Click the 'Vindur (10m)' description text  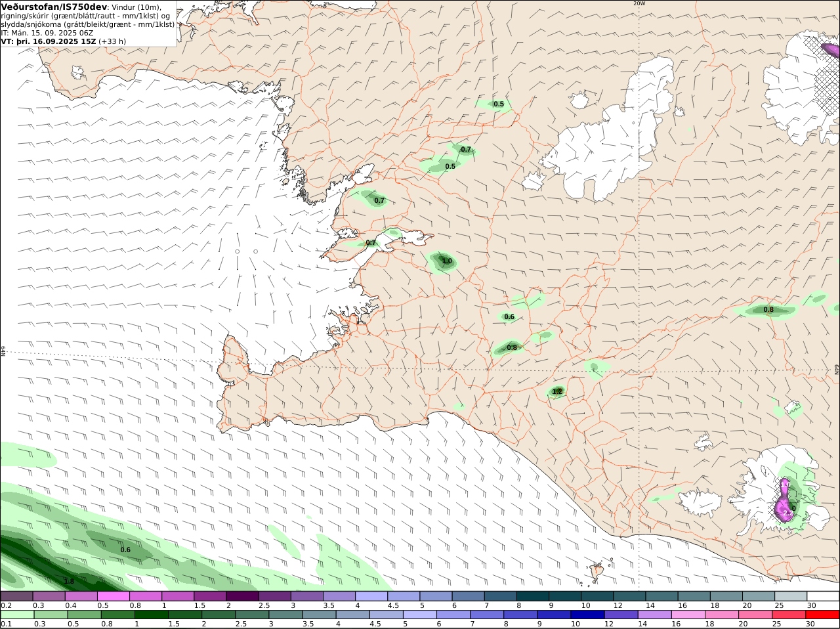point(136,7)
